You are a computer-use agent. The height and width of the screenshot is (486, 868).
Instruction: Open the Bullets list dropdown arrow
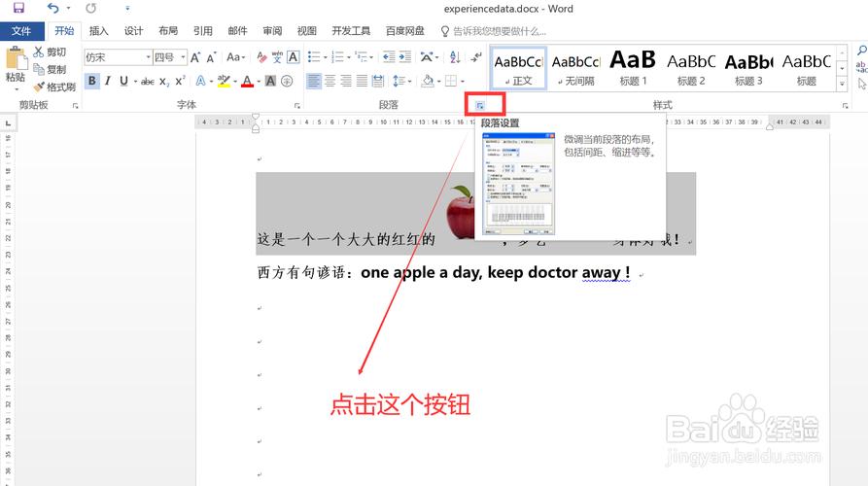click(326, 57)
